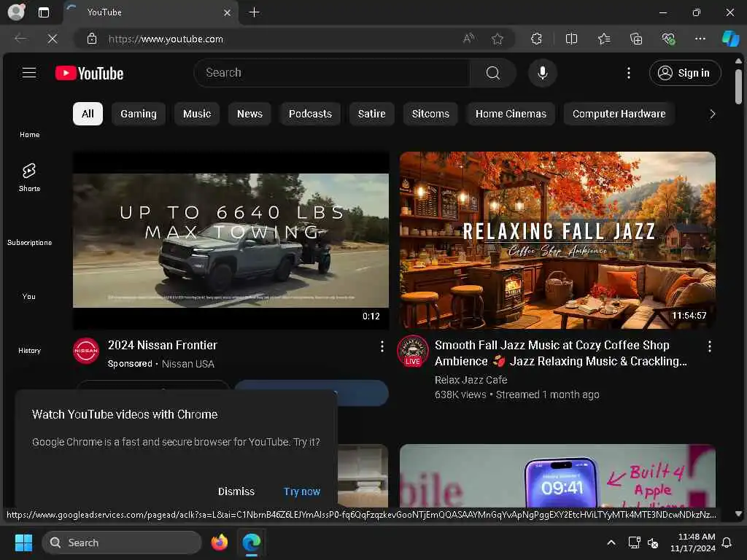Stop loading the page
This screenshot has height=560, width=747.
click(x=53, y=39)
